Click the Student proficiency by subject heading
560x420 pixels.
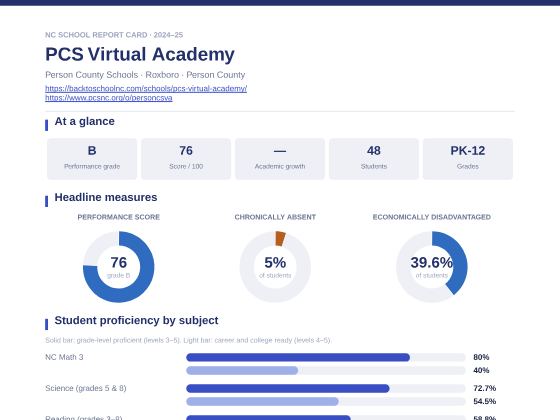coord(136,320)
